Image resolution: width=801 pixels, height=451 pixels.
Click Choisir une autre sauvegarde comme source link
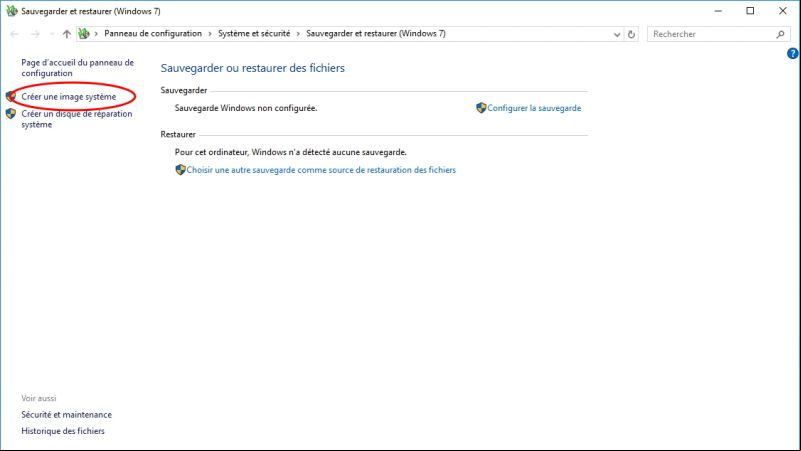coord(321,170)
